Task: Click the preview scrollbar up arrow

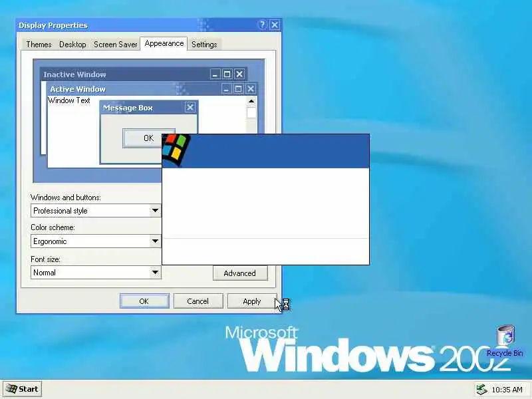Action: tap(251, 101)
